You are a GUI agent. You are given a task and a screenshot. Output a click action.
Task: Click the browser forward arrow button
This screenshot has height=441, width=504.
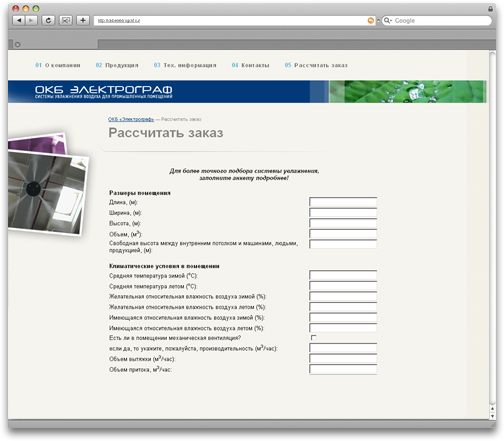[31, 21]
